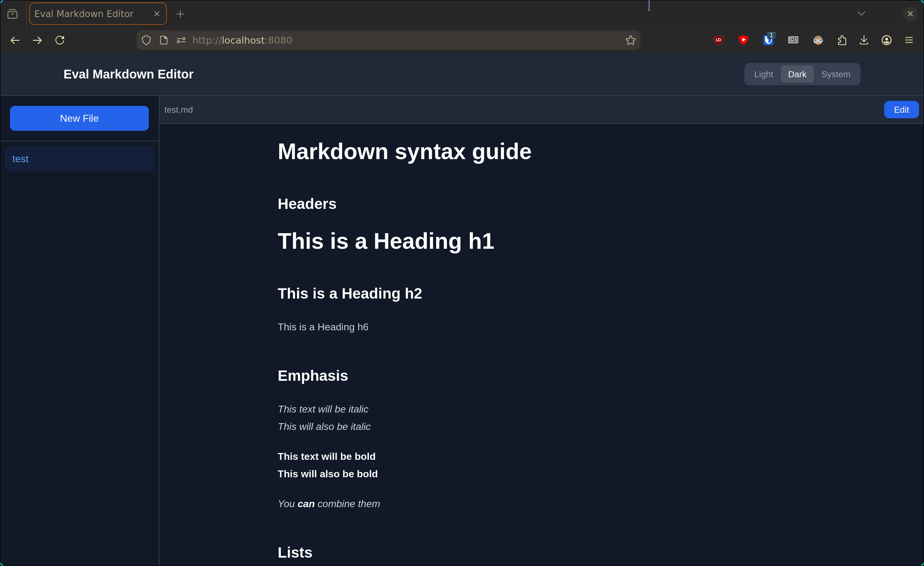Viewport: 924px width, 566px height.
Task: Set theme to System
Action: pos(836,74)
